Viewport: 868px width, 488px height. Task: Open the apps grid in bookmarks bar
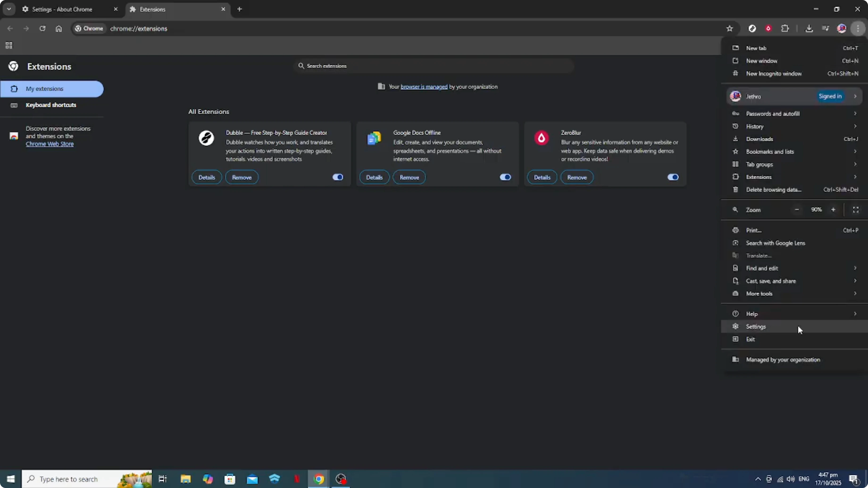[x=9, y=45]
